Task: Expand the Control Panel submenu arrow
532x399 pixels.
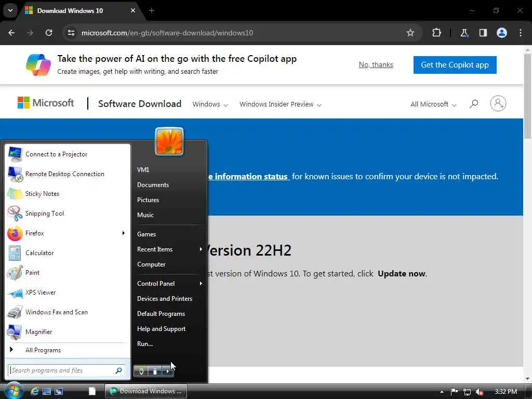Action: tap(201, 283)
